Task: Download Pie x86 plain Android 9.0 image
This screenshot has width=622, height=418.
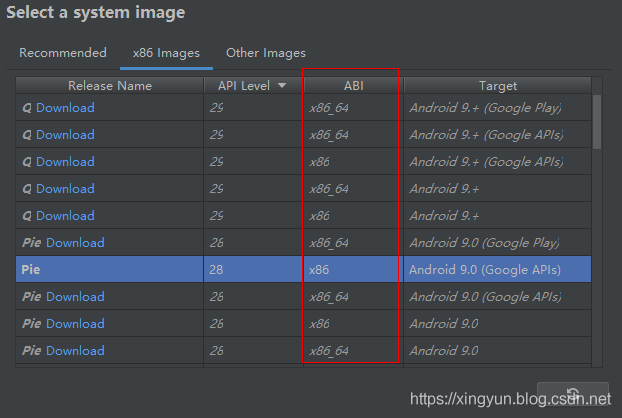Action: coord(75,324)
